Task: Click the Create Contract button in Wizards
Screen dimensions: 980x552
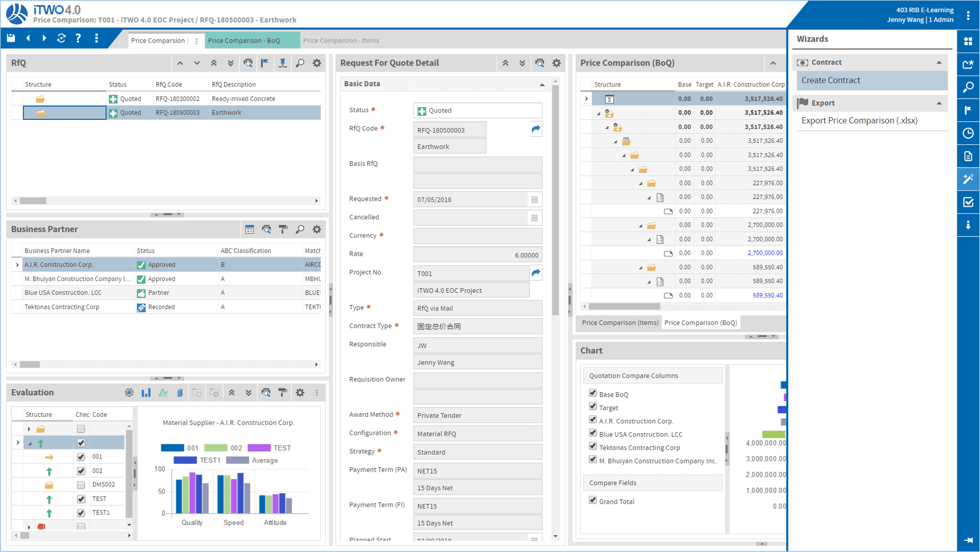Action: (830, 80)
